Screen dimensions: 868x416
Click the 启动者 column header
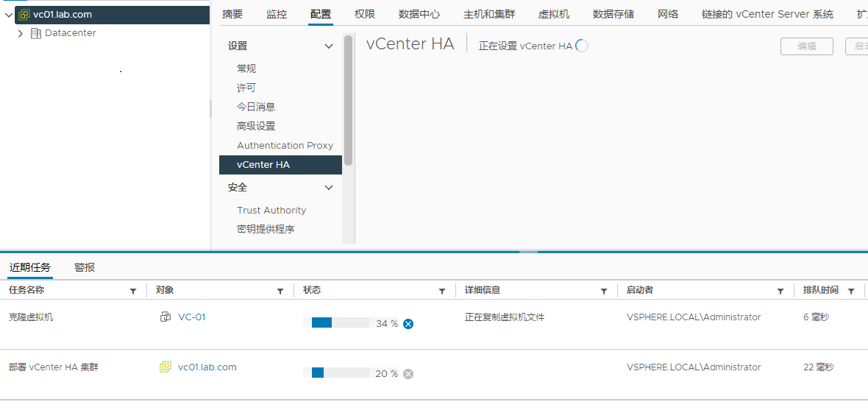[x=639, y=290]
